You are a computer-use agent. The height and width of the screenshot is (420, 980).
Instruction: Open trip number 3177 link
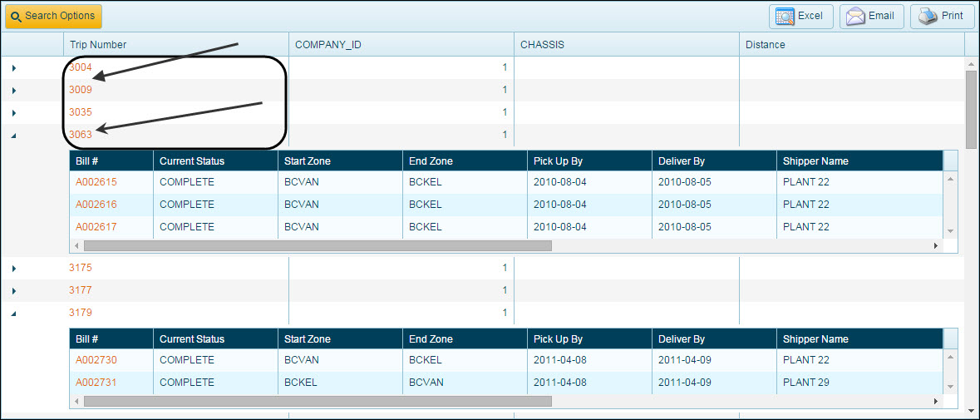click(81, 290)
